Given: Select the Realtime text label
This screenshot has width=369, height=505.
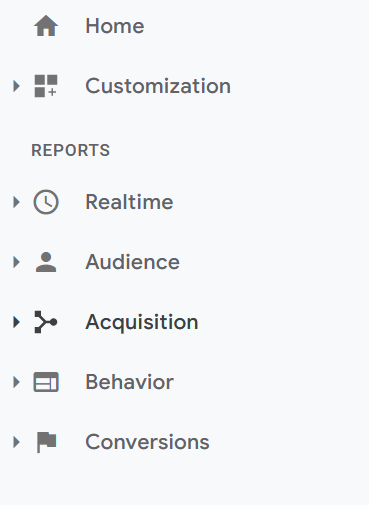Looking at the screenshot, I should (x=129, y=202).
